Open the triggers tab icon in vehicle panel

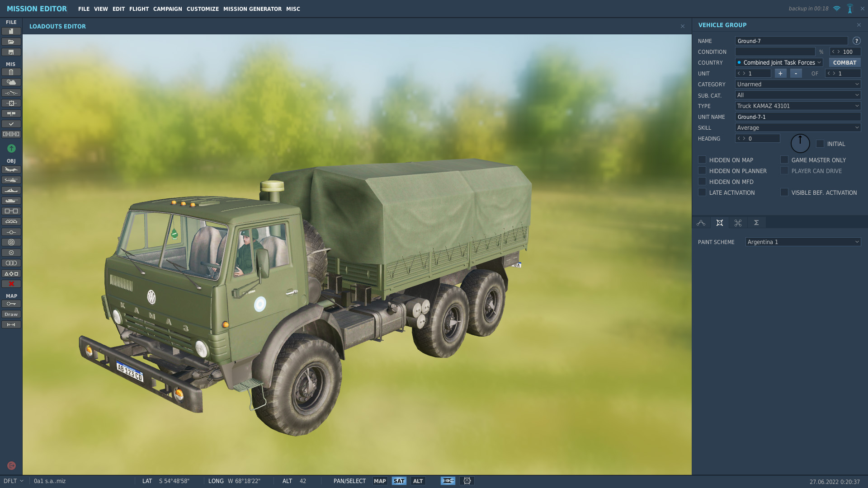[x=738, y=223]
